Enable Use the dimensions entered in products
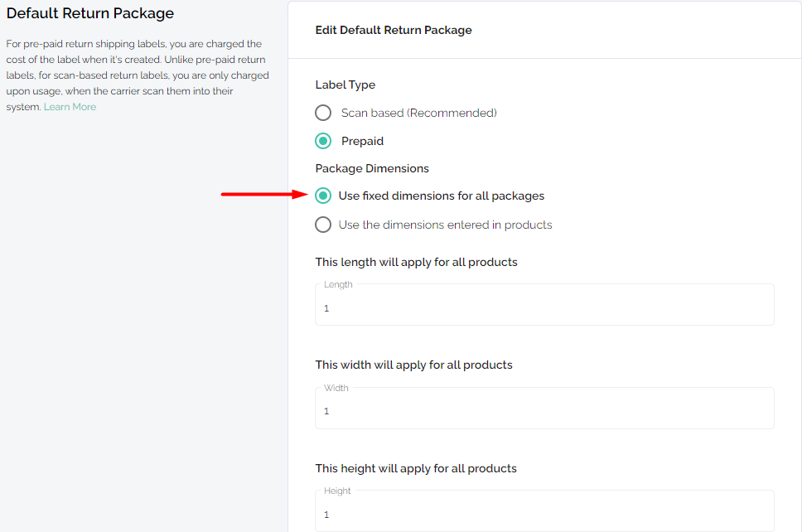 click(x=323, y=225)
